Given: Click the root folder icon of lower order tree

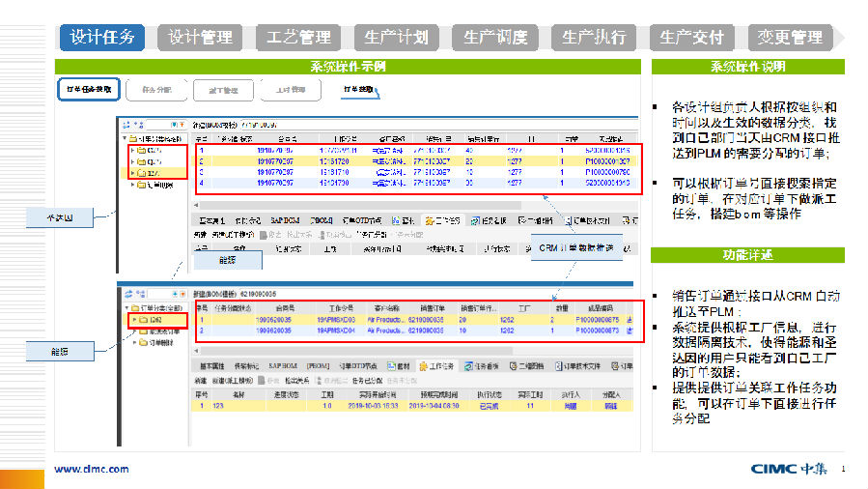Looking at the screenshot, I should click(133, 308).
